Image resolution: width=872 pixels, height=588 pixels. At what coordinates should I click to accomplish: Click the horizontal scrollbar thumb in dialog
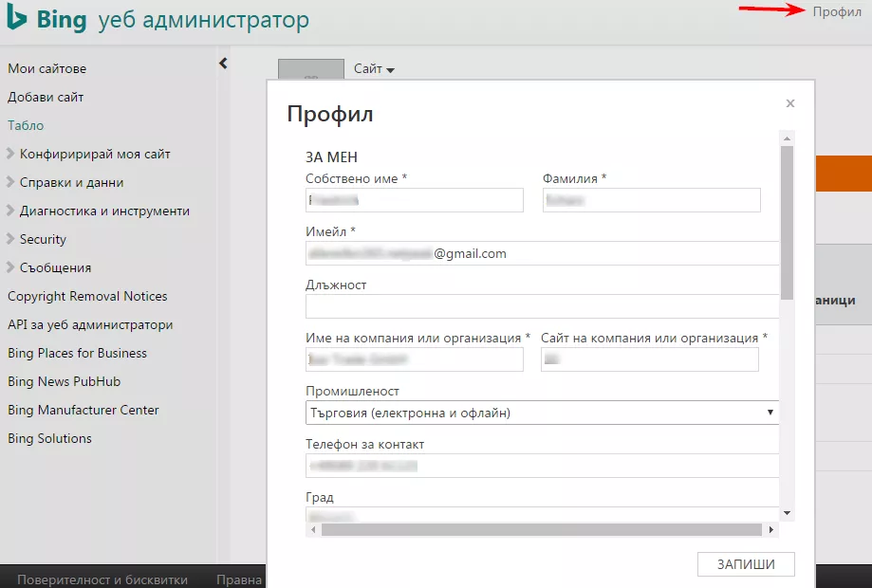point(541,529)
